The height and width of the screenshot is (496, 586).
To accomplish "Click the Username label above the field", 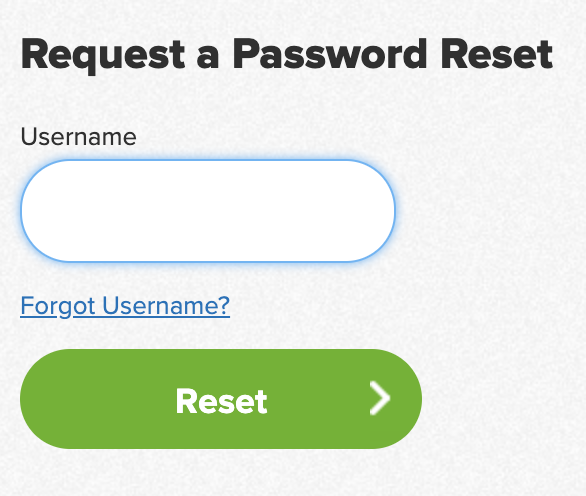I will pos(78,136).
